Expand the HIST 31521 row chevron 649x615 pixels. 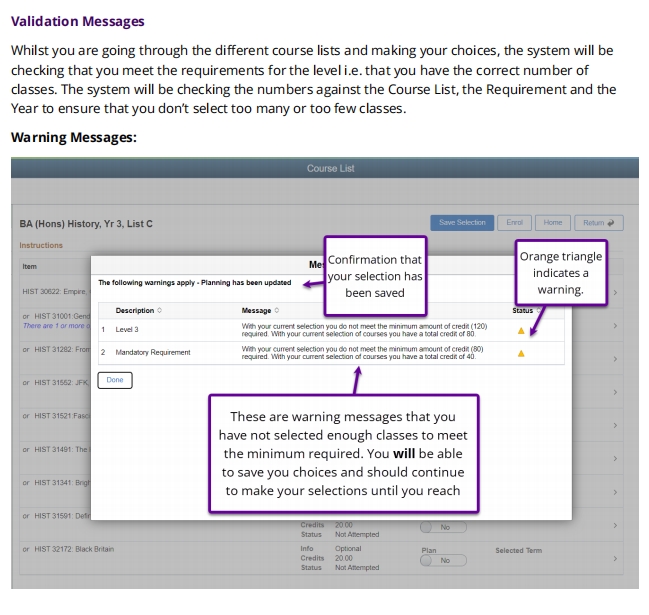tap(614, 414)
